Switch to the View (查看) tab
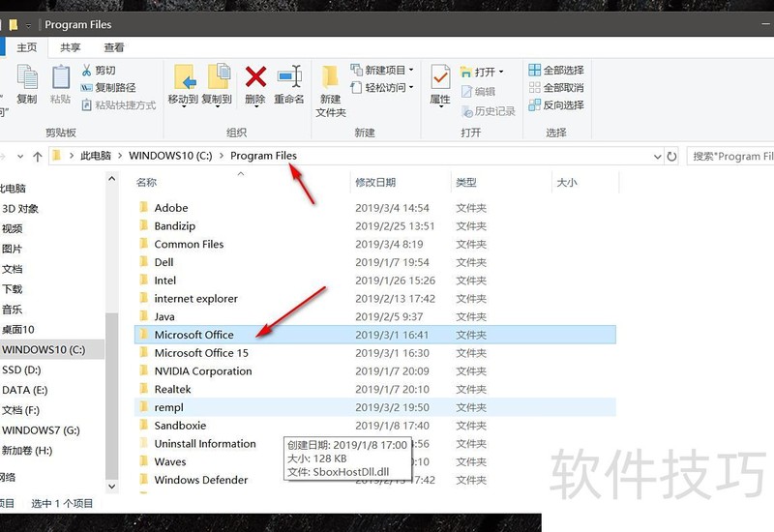Image resolution: width=774 pixels, height=532 pixels. click(x=113, y=47)
